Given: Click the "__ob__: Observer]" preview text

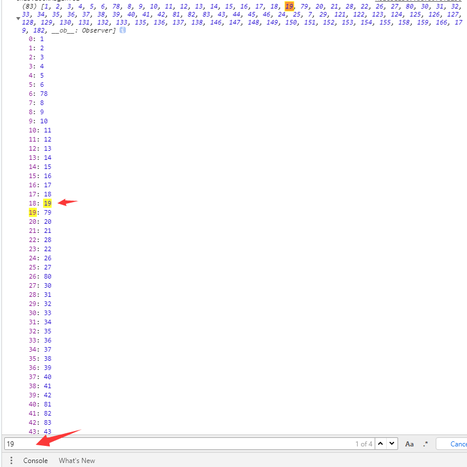Looking at the screenshot, I should tap(84, 30).
